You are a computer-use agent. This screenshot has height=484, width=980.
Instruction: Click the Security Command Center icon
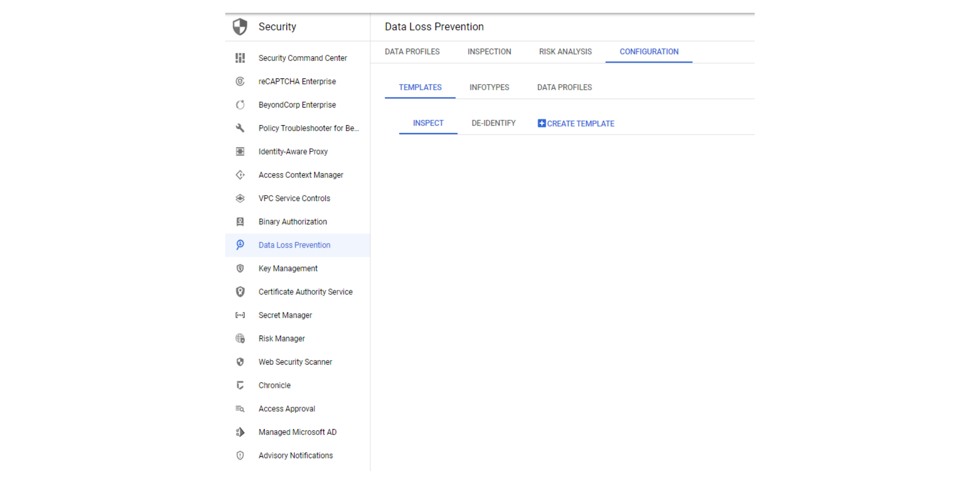point(240,57)
